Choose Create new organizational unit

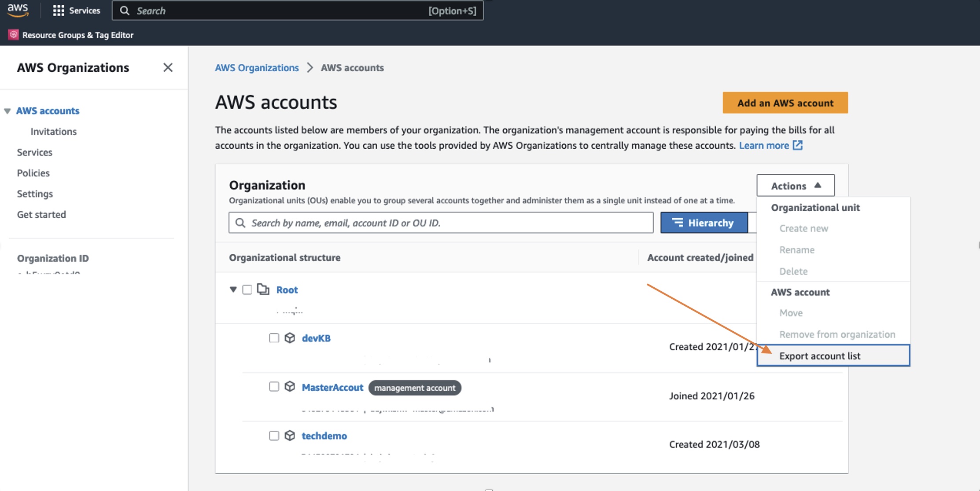[x=803, y=228]
